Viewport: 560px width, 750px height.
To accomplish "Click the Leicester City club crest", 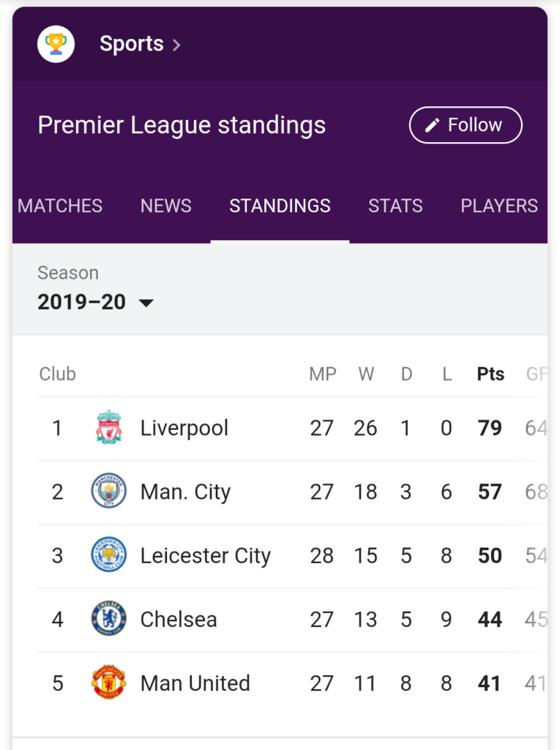I will [109, 555].
